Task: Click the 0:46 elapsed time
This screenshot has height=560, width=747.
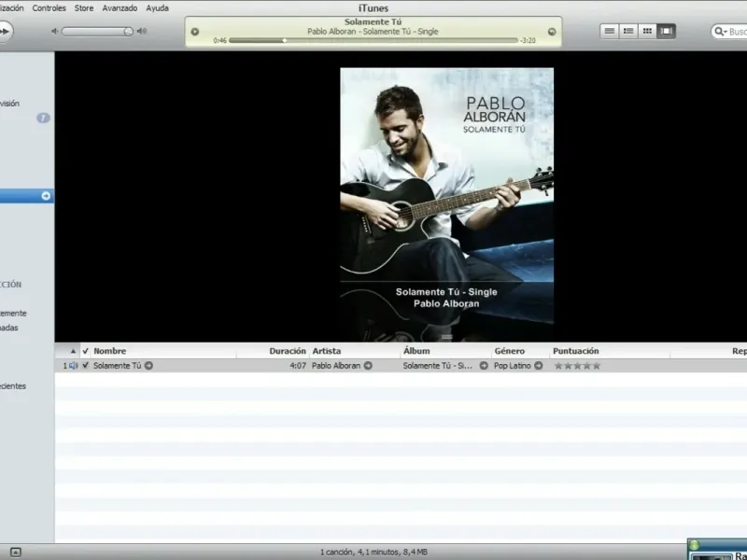Action: click(219, 40)
